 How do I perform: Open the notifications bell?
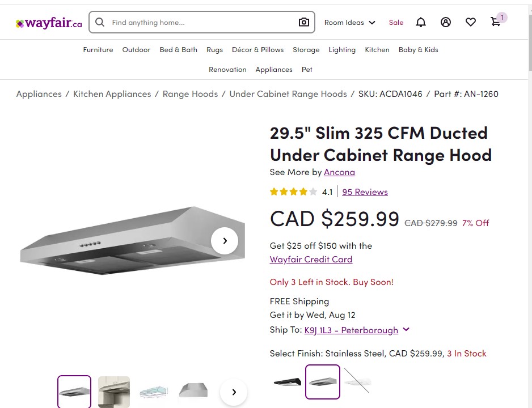(x=421, y=22)
